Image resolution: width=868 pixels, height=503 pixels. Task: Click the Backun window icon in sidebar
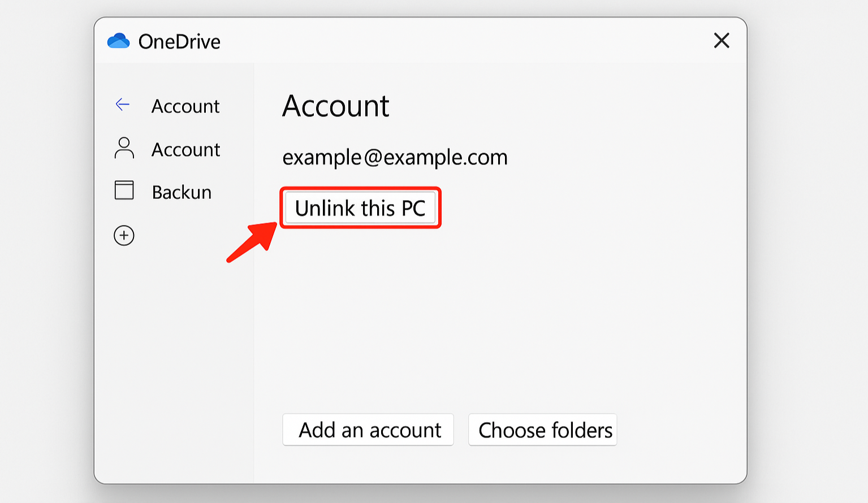click(x=124, y=190)
